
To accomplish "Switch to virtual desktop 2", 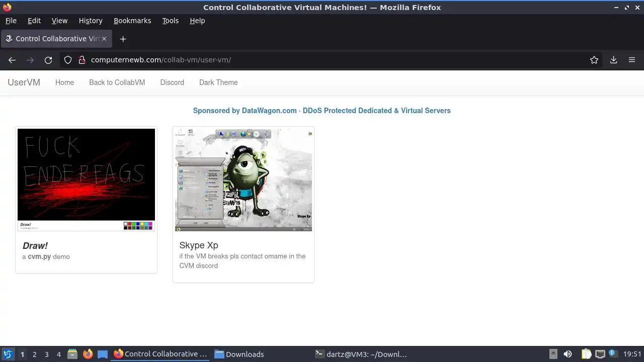I will click(34, 354).
